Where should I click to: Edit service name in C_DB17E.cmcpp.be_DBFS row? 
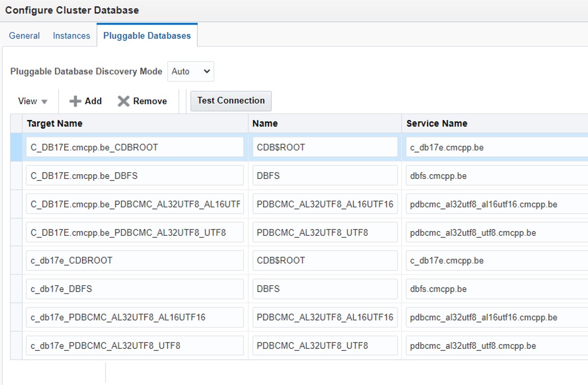click(x=497, y=176)
